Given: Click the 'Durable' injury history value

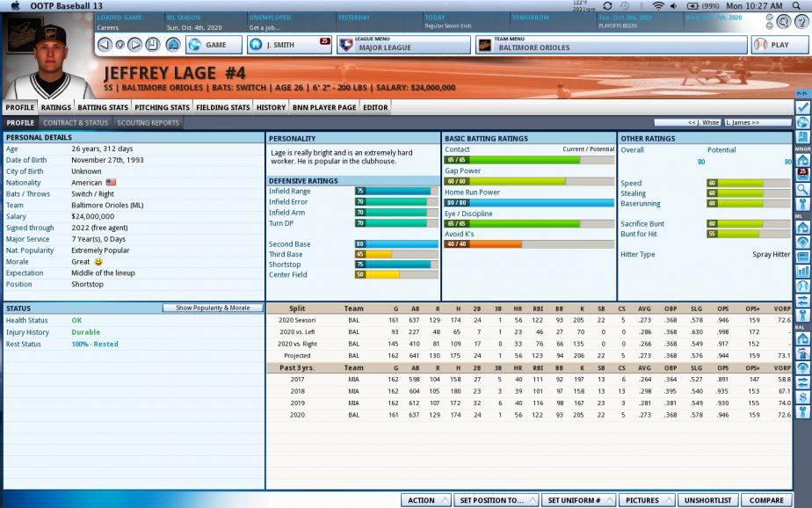Looking at the screenshot, I should (x=86, y=332).
